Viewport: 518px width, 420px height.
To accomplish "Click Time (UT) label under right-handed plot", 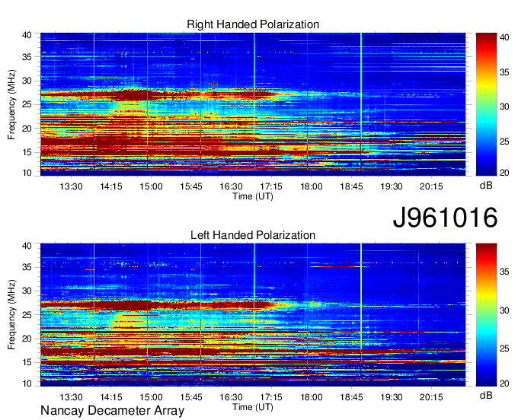I will pyautogui.click(x=253, y=196).
